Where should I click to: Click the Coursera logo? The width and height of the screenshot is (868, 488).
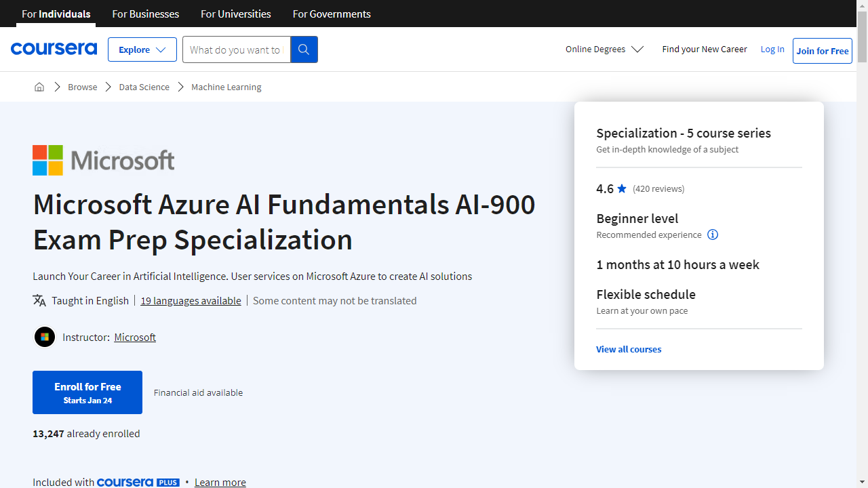54,49
